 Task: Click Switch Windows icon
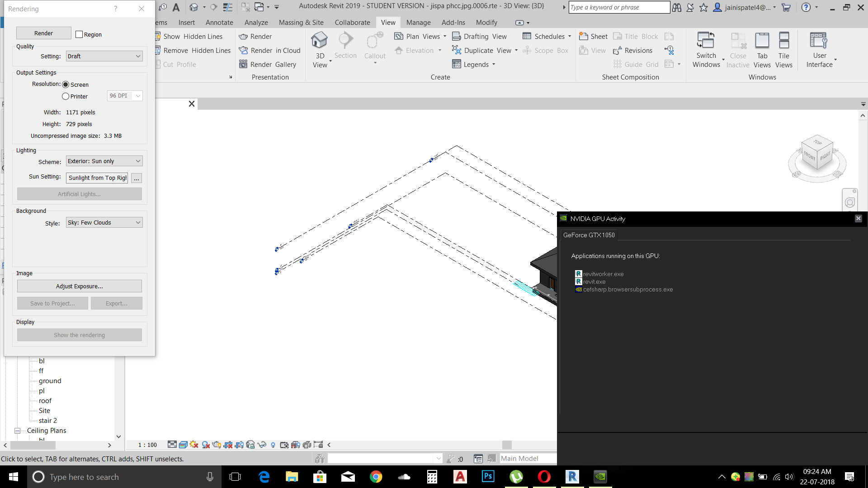(x=706, y=41)
